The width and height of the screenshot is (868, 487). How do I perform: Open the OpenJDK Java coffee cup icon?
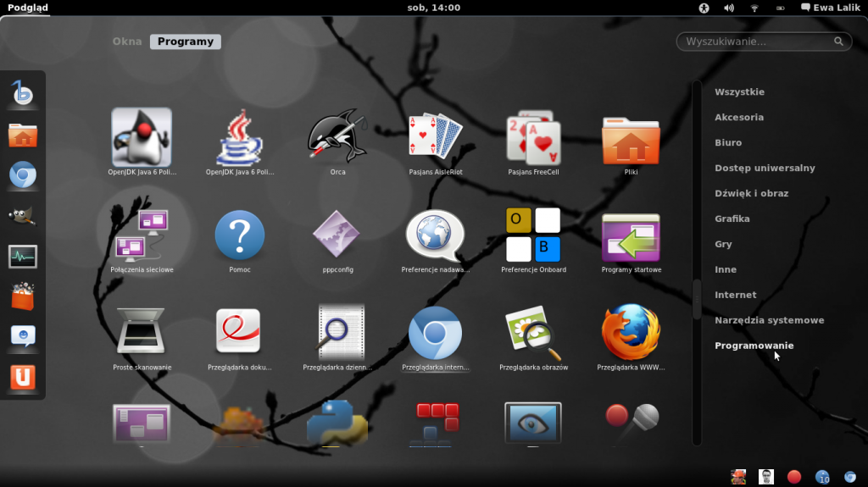[240, 137]
